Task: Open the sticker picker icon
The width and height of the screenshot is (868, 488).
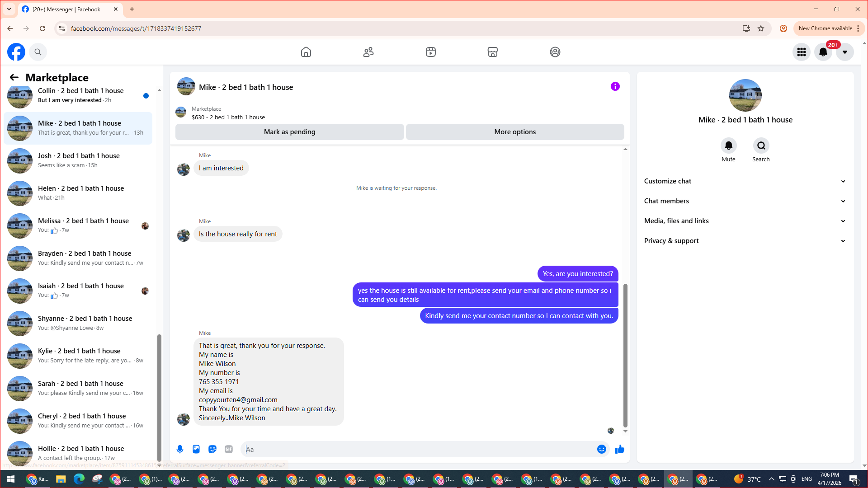Action: click(212, 449)
